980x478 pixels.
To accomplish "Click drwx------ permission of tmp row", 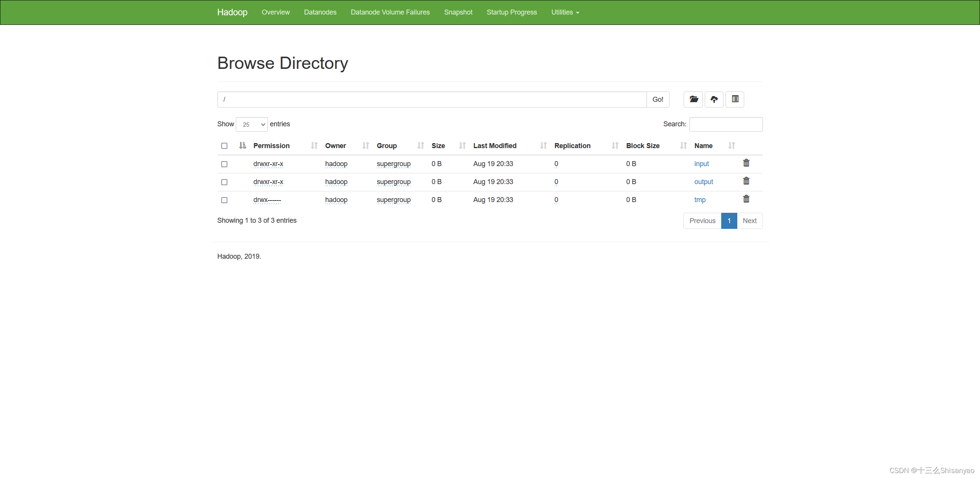I will coord(267,200).
